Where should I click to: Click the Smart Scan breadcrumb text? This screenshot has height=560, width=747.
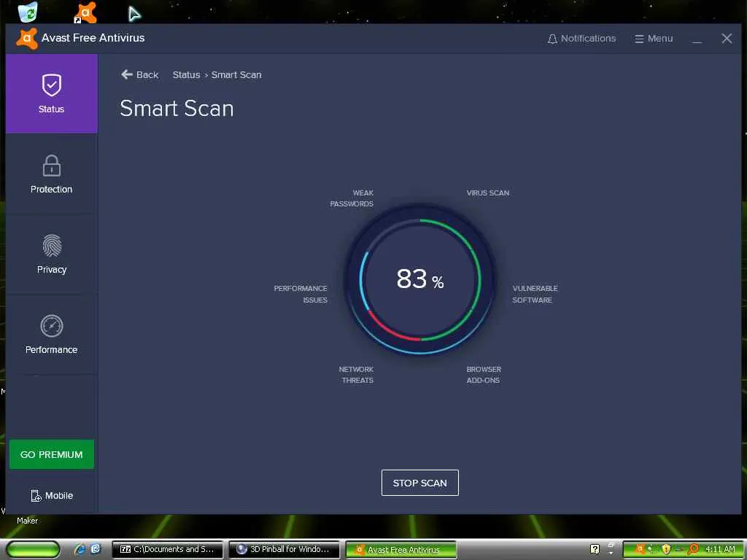[236, 75]
